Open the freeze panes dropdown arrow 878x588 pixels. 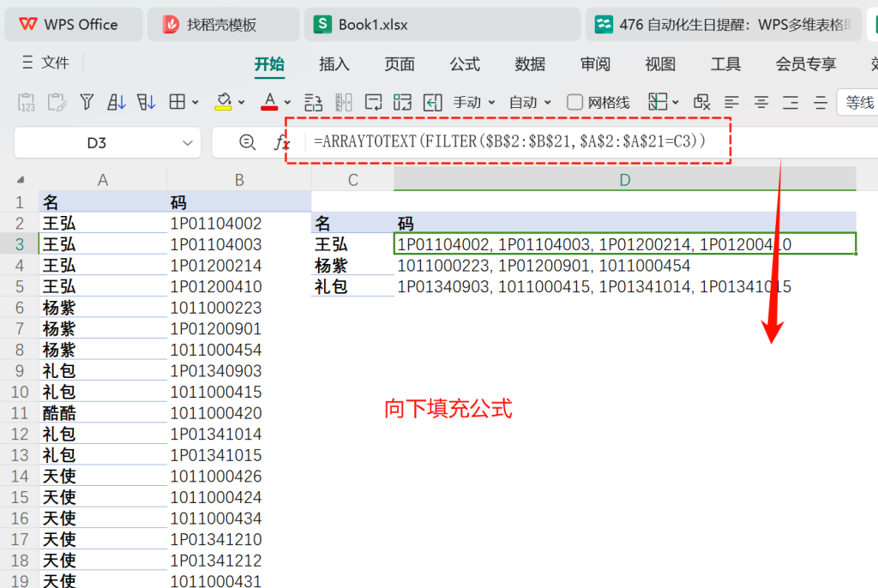676,103
